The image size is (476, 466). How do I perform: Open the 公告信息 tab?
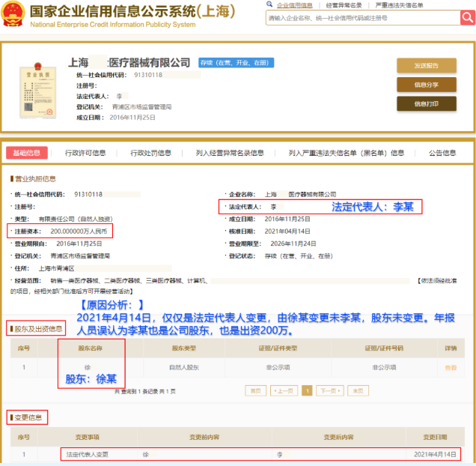442,153
